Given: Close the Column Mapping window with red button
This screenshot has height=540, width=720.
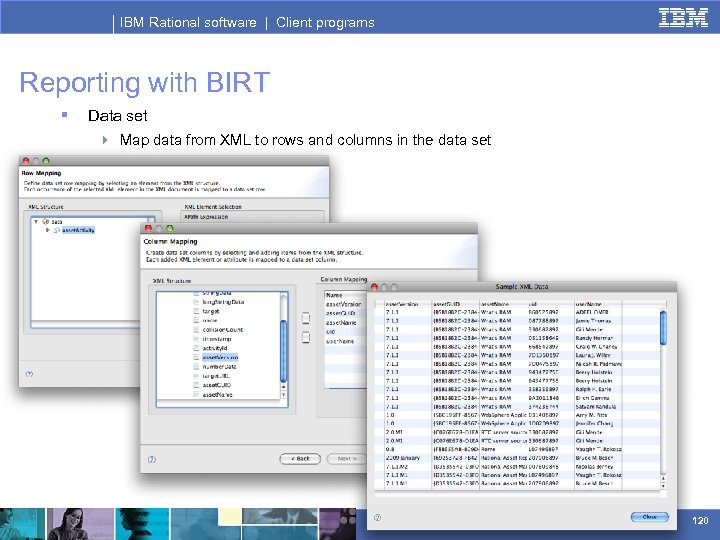Looking at the screenshot, I should pyautogui.click(x=148, y=228).
